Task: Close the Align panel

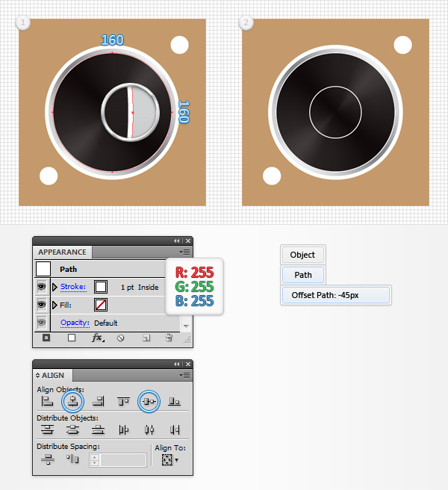Action: tap(188, 364)
